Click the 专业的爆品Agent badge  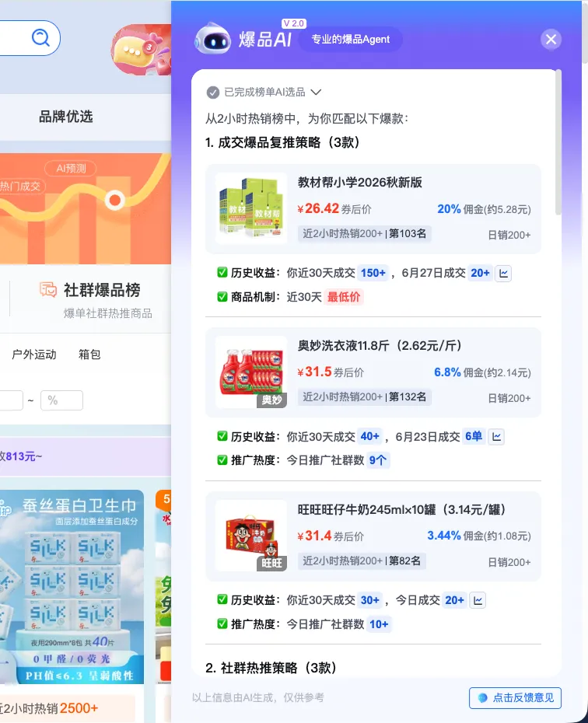coord(351,40)
